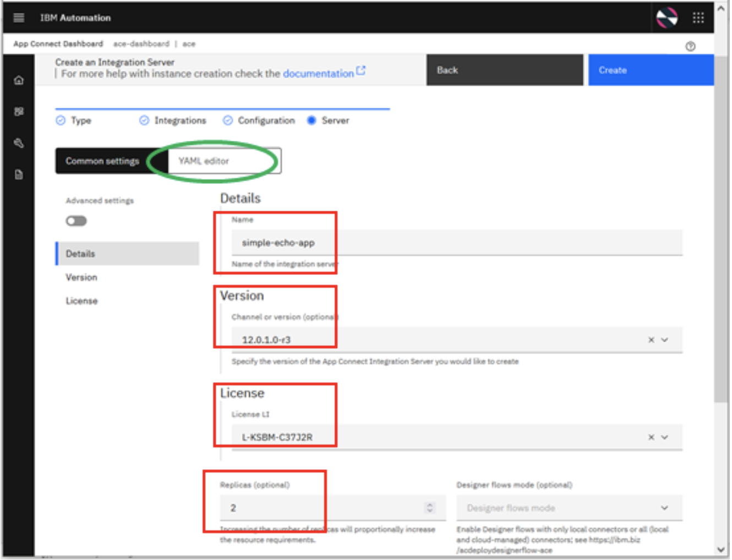Go to Home in the sidebar
The width and height of the screenshot is (732, 560).
pyautogui.click(x=19, y=80)
